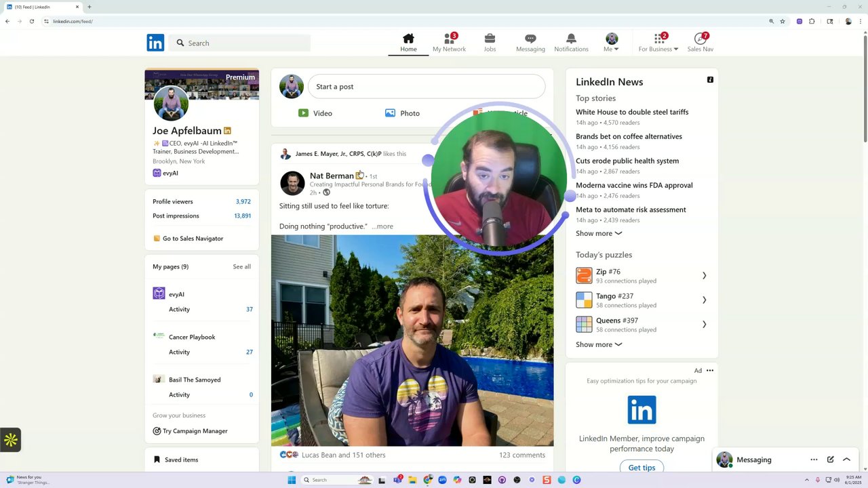Expand Show more under Today's puzzles
Viewport: 868px width, 488px height.
coord(599,344)
